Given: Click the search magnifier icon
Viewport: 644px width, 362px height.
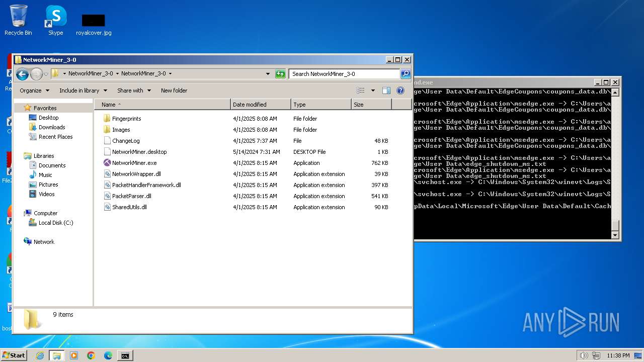Looking at the screenshot, I should point(405,74).
